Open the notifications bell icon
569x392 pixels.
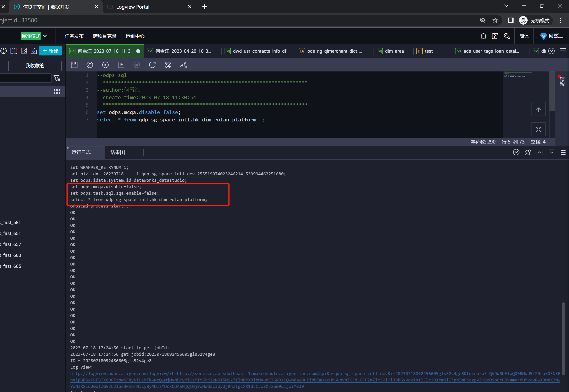click(483, 36)
